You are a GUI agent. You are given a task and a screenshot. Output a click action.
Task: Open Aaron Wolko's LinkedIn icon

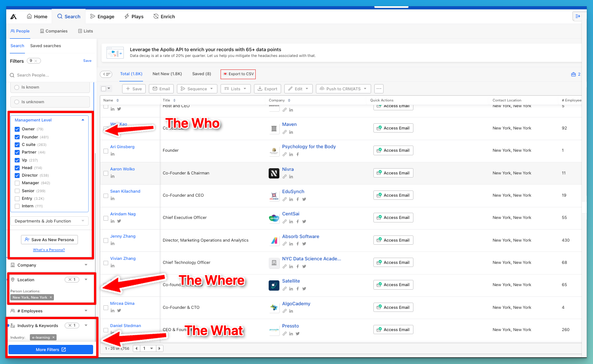[x=113, y=176]
